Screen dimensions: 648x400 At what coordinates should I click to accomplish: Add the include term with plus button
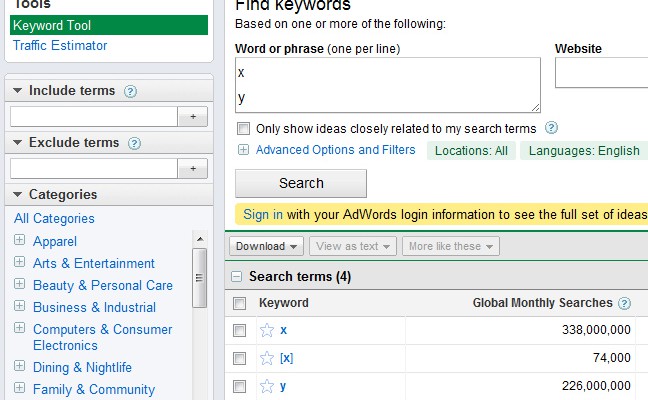click(193, 117)
